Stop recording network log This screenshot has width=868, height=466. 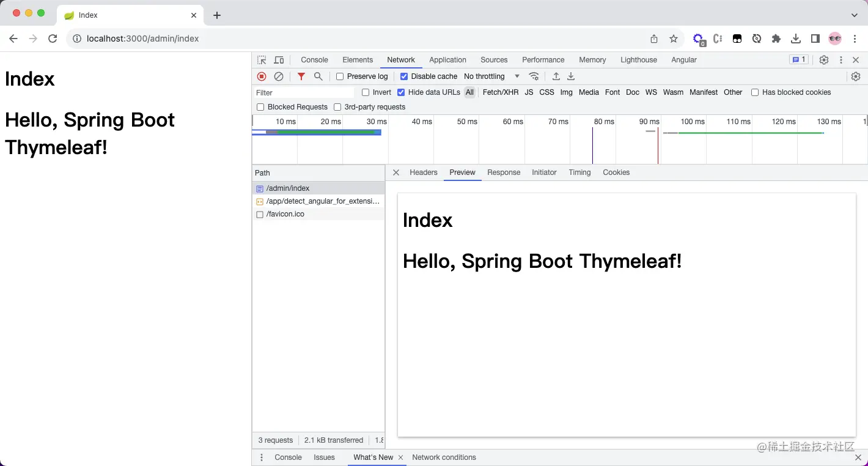(x=262, y=76)
